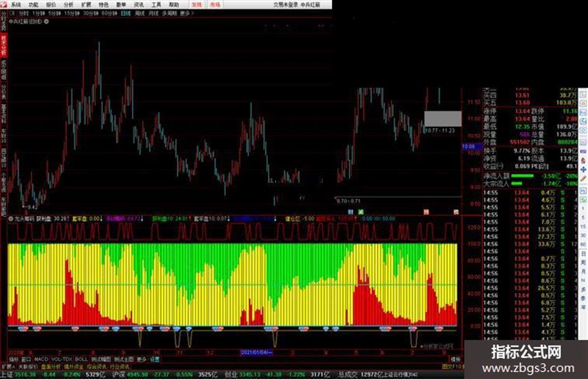
Task: Click the 技术分析 red sidebar tab
Action: click(x=4, y=45)
